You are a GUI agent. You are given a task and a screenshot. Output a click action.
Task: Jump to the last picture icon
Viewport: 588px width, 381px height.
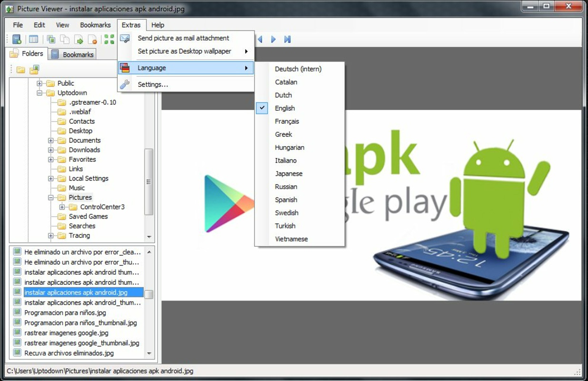point(287,40)
